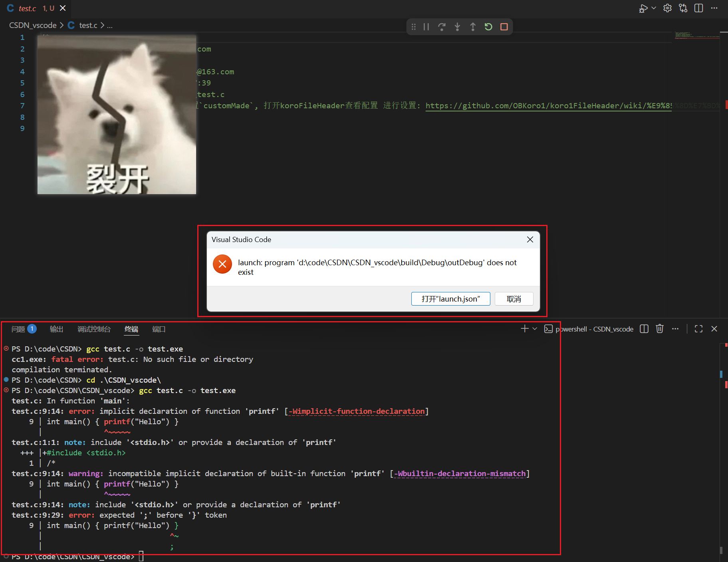The height and width of the screenshot is (562, 728).
Task: Click the -Wbuiltin-declaration-mismatch link
Action: click(x=460, y=474)
